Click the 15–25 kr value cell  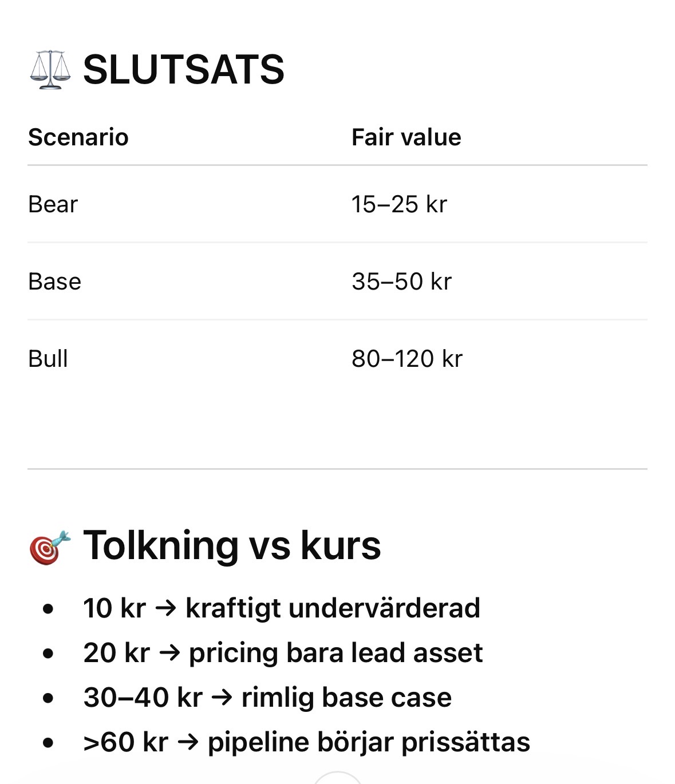(x=399, y=204)
